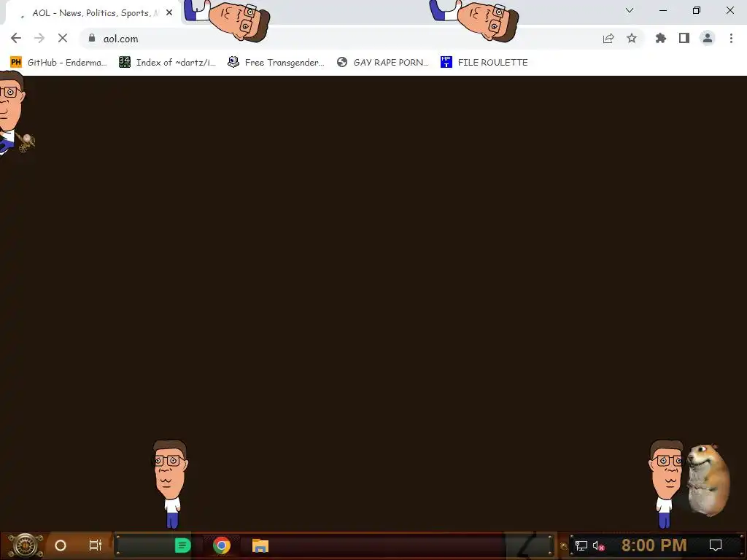Image resolution: width=747 pixels, height=560 pixels.
Task: Open Cortana search circle in taskbar
Action: pos(61,545)
